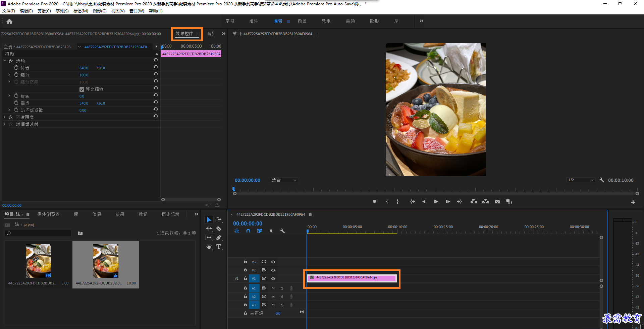The width and height of the screenshot is (644, 329).
Task: Open the 适合 zoom level dropdown
Action: coord(284,180)
